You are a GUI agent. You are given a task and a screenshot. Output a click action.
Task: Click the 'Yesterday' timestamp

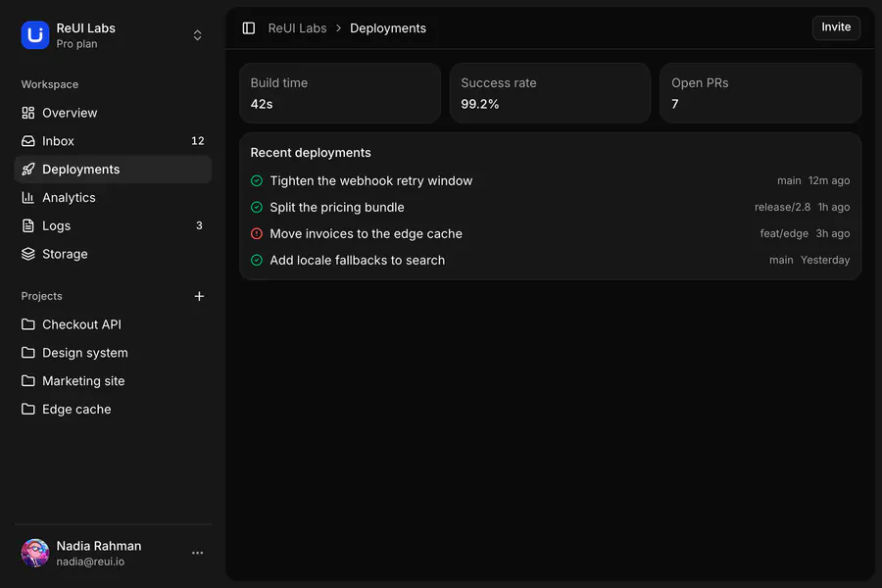pyautogui.click(x=825, y=260)
